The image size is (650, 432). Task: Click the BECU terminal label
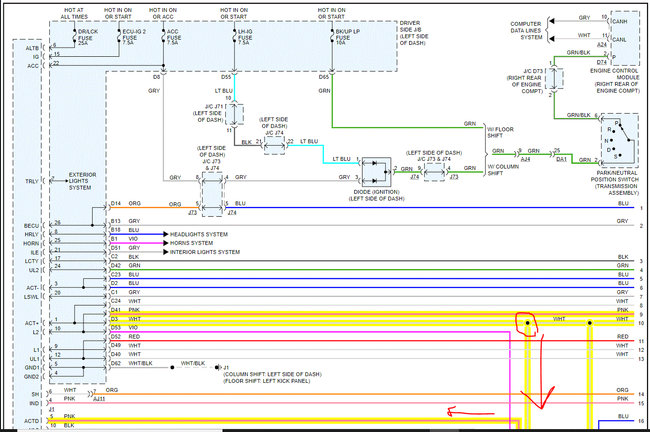pyautogui.click(x=31, y=226)
